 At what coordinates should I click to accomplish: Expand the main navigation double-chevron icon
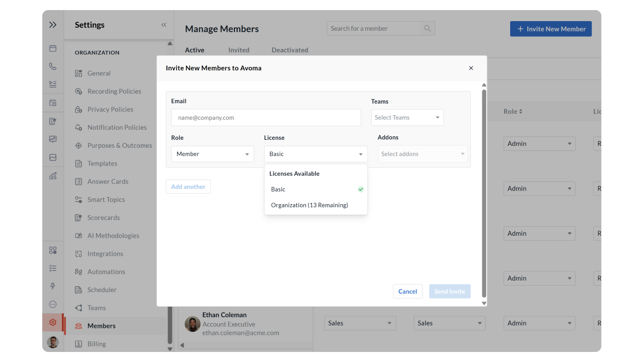click(x=53, y=25)
